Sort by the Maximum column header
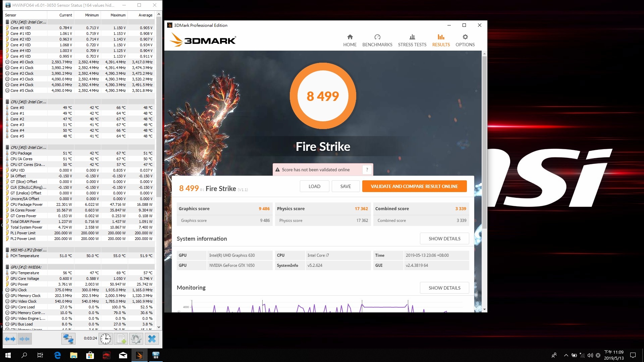 coord(114,15)
